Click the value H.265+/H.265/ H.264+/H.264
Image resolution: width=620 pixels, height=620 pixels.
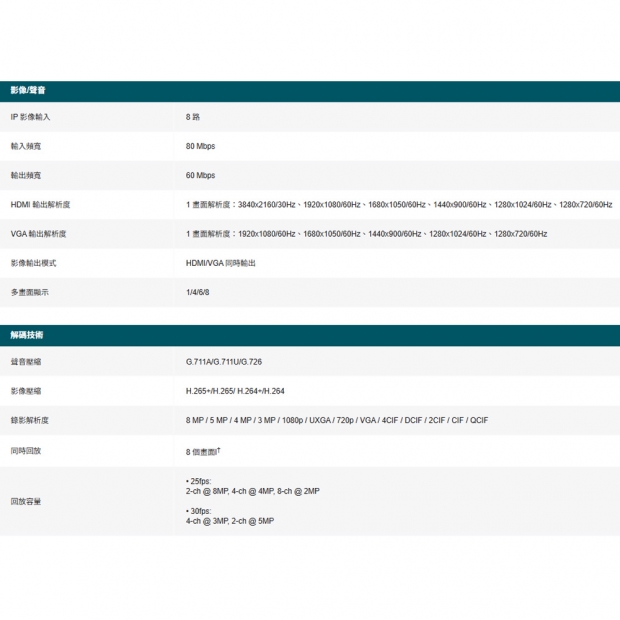(x=235, y=391)
